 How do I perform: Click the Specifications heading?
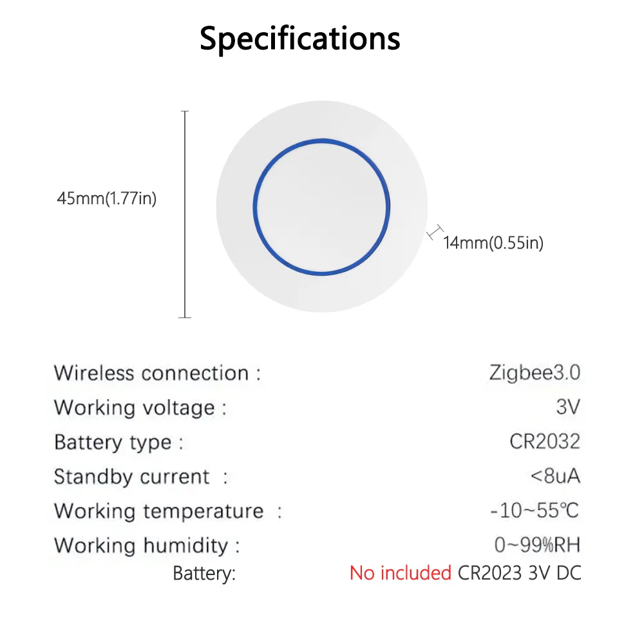click(x=300, y=39)
